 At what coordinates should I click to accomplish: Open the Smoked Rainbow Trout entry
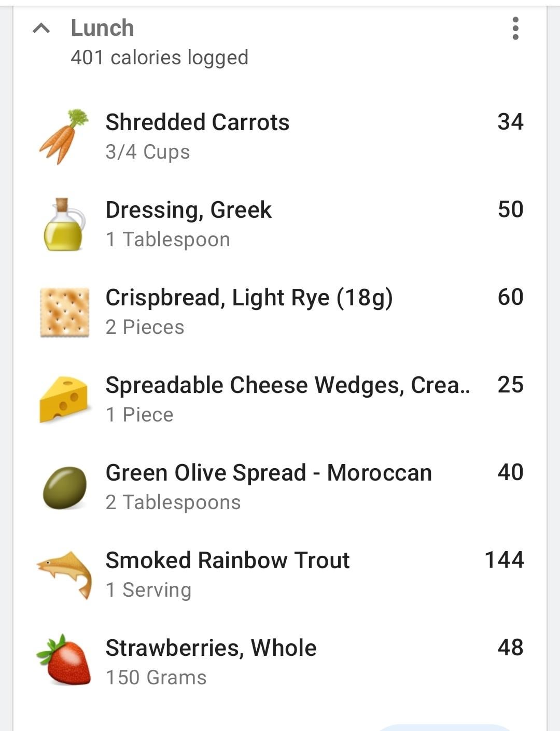tap(228, 560)
